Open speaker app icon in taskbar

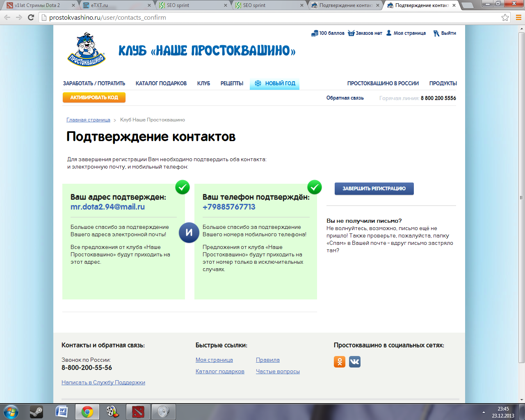pyautogui.click(x=164, y=412)
